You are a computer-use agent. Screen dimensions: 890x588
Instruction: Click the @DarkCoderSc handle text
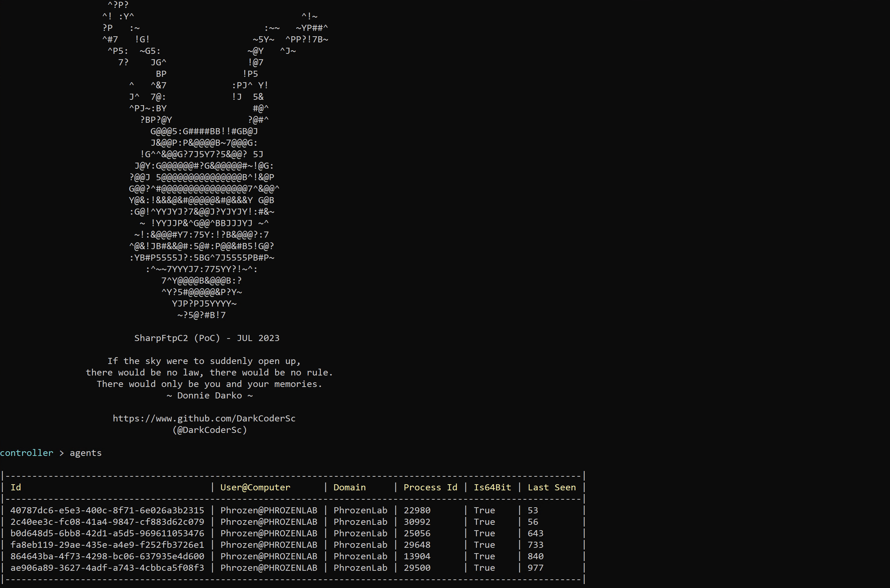click(x=209, y=430)
